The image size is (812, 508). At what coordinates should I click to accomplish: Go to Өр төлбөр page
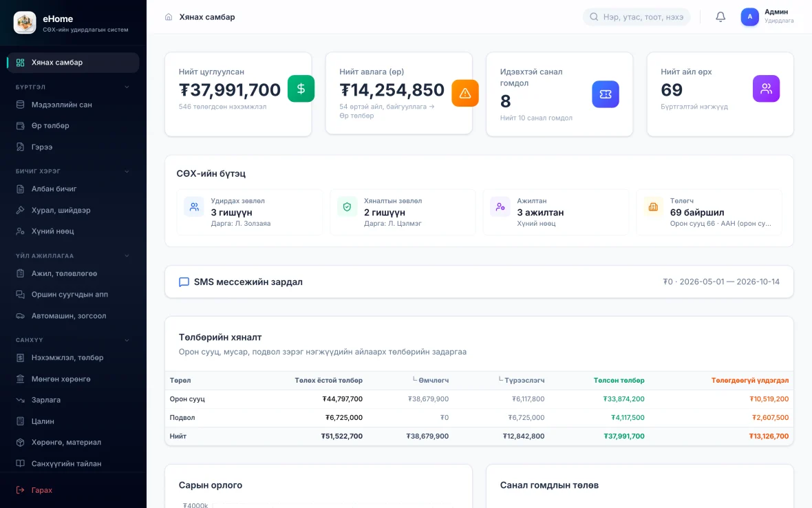click(73, 126)
